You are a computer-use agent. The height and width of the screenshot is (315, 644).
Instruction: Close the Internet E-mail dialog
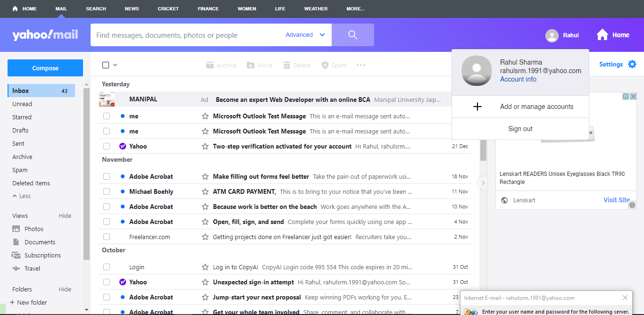click(x=625, y=298)
